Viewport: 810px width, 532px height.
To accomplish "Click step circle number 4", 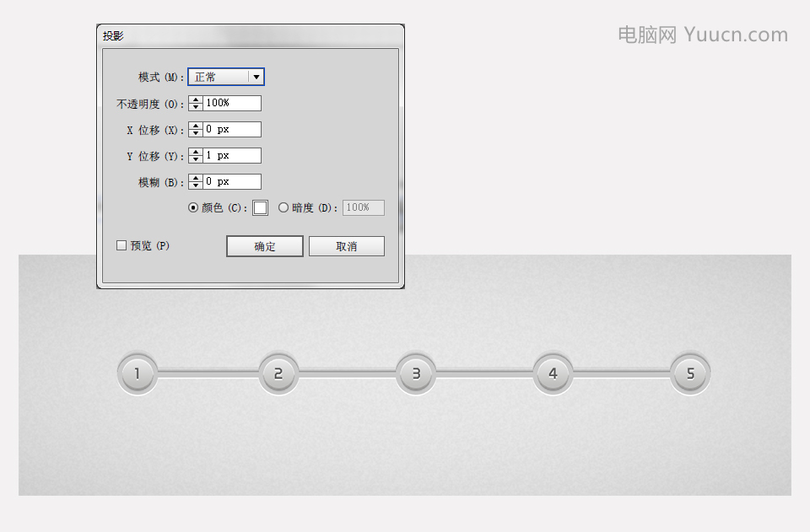I will (x=553, y=373).
